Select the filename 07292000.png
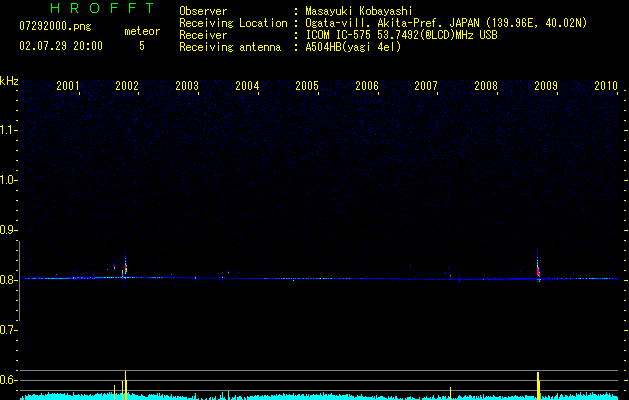Image resolution: width=629 pixels, height=400 pixels. (x=55, y=27)
